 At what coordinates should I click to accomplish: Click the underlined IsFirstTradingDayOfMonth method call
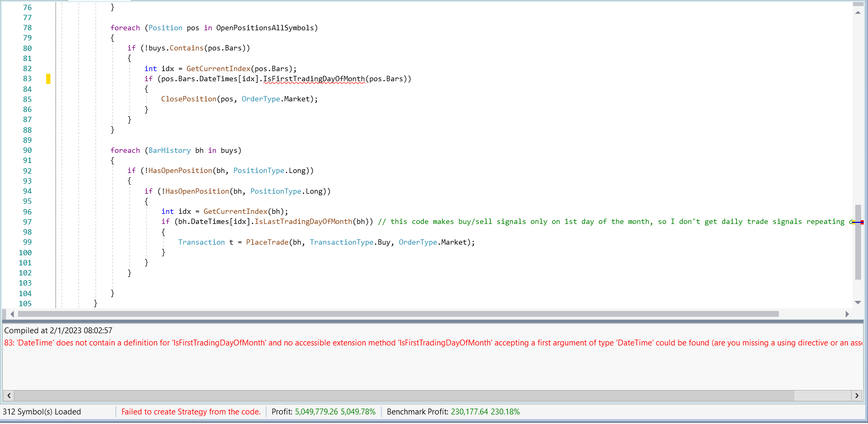(x=314, y=79)
